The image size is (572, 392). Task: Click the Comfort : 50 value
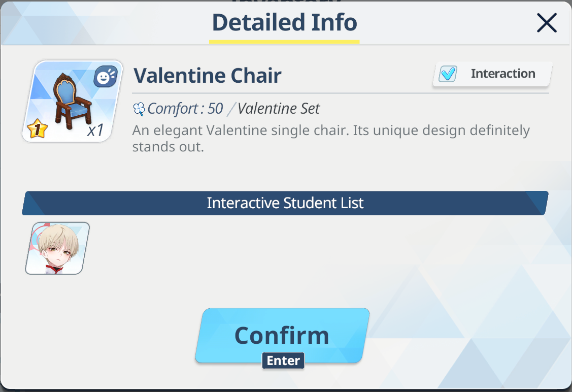[185, 108]
